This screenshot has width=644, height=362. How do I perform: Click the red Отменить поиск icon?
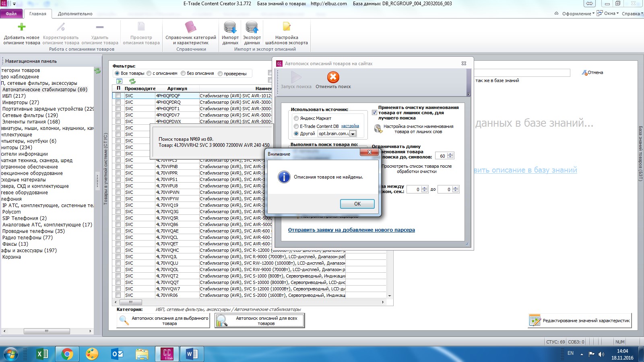[333, 77]
